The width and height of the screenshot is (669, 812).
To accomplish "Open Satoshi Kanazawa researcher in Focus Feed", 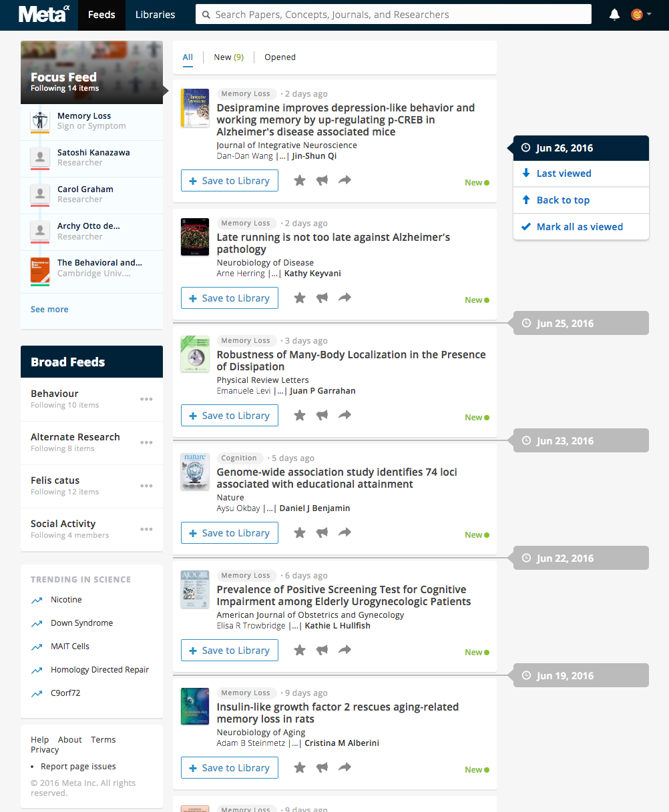I will (x=91, y=157).
